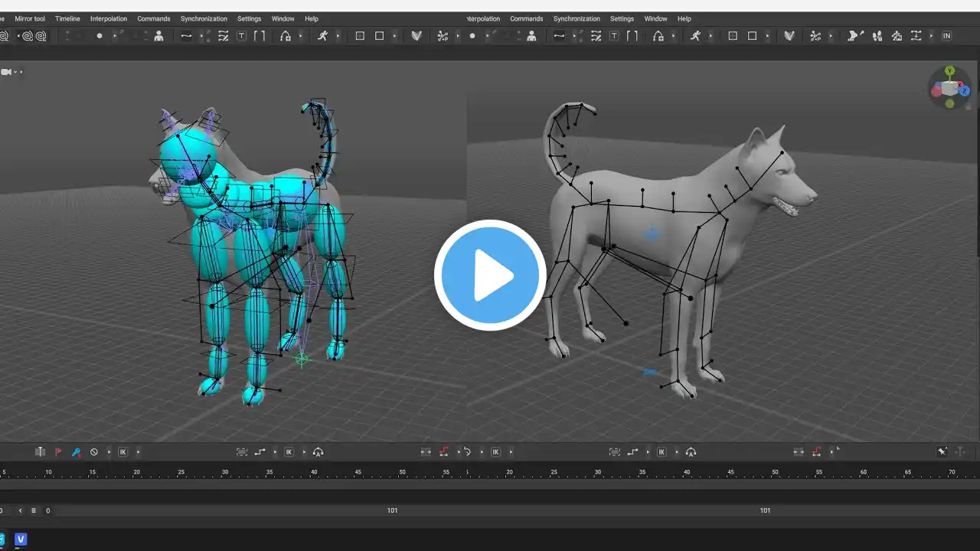Toggle the IK button nearest the blue key icon
This screenshot has width=980, height=551.
(x=122, y=452)
